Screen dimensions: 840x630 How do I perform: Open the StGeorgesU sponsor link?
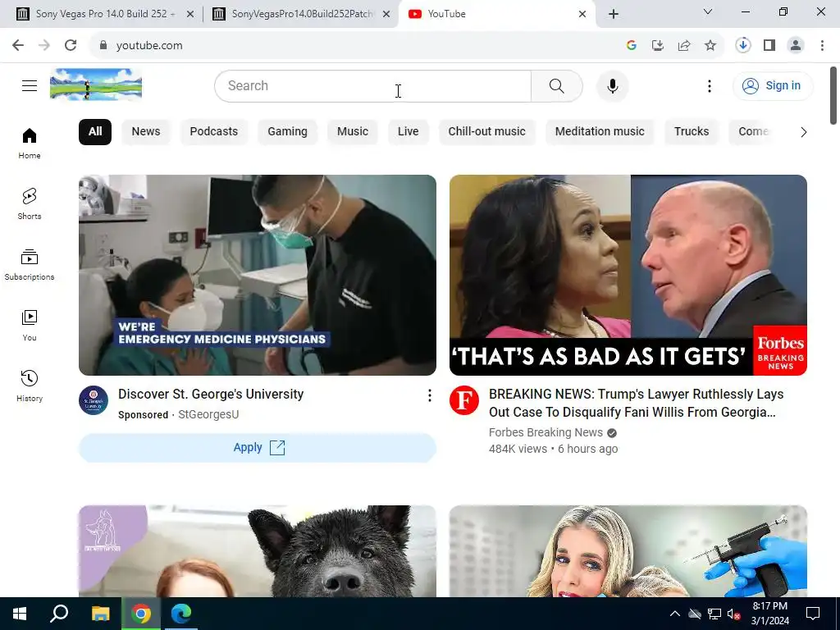tap(208, 414)
